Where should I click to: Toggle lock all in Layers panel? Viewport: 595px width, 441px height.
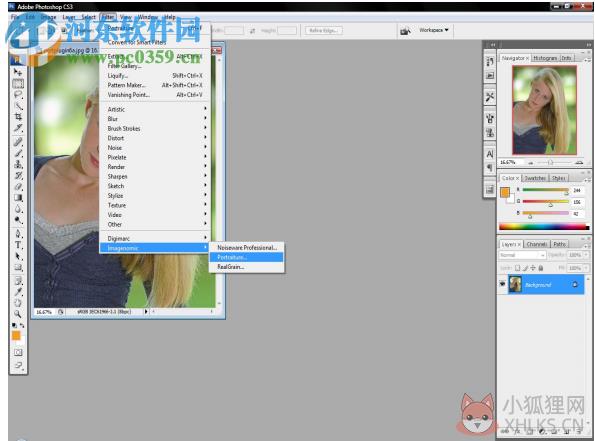[541, 268]
